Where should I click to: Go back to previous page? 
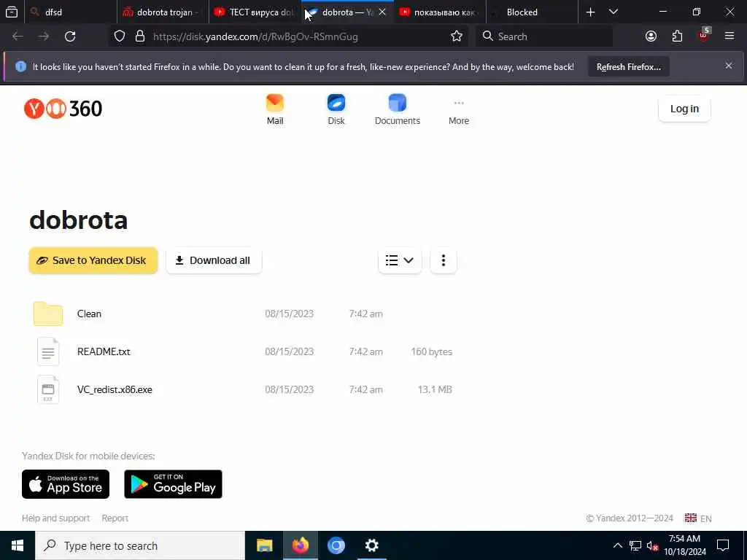click(x=18, y=36)
